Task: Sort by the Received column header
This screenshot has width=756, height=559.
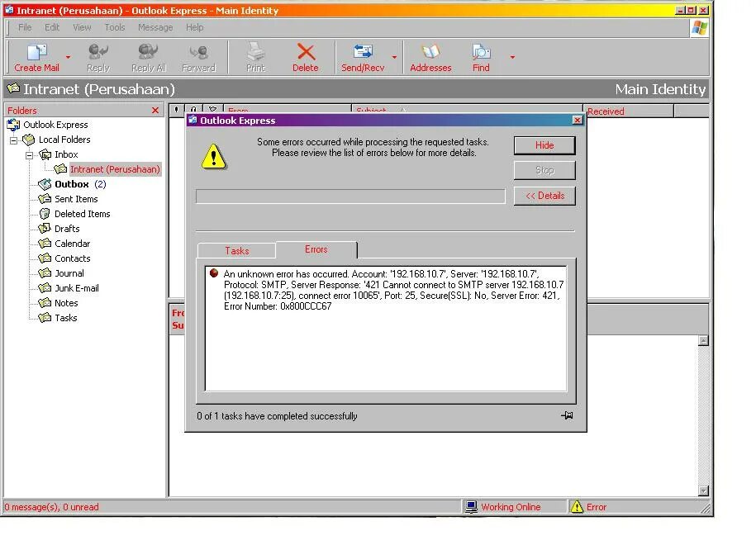Action: click(x=628, y=111)
